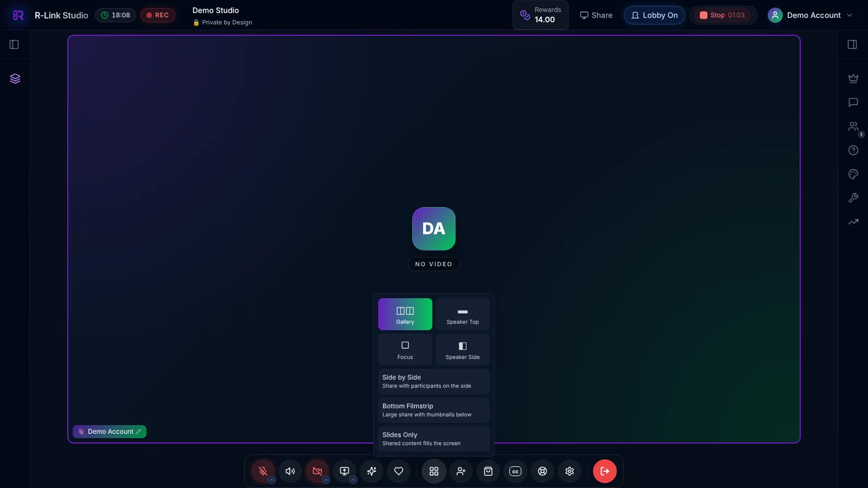Select the Gallery layout
The width and height of the screenshot is (868, 488).
click(405, 314)
